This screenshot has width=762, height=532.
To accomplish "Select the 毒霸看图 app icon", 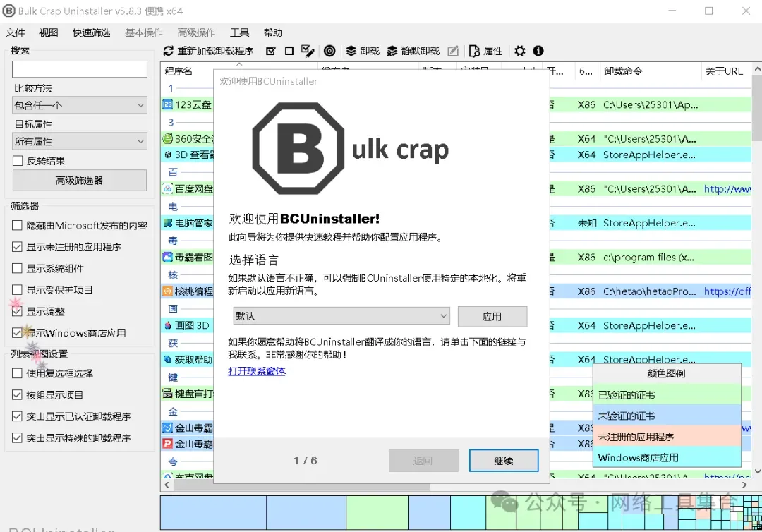I will pos(168,257).
